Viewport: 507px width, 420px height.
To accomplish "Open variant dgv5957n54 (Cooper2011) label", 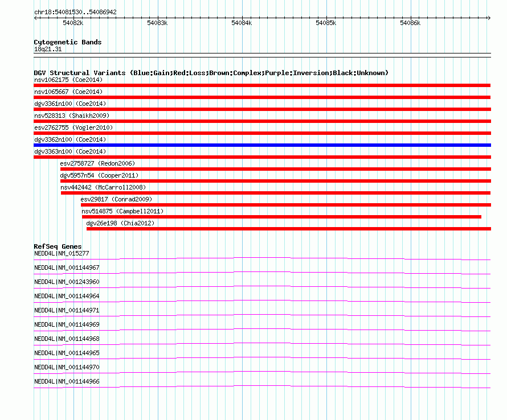I will (99, 175).
